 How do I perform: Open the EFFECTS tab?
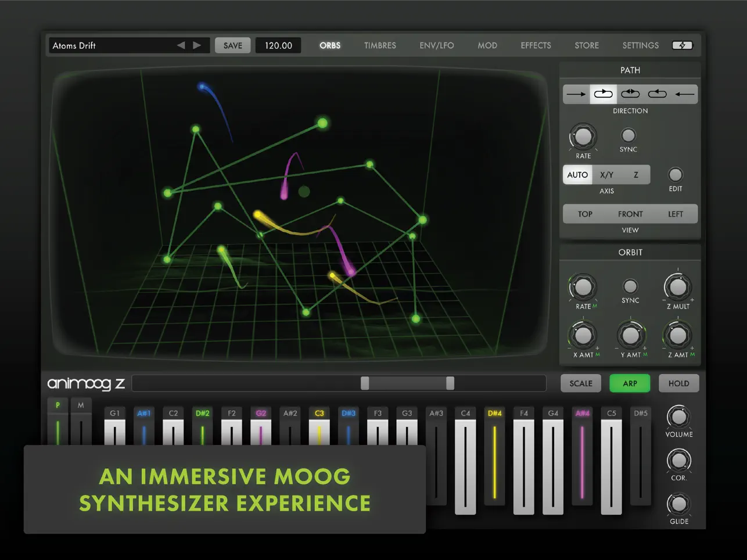[536, 45]
